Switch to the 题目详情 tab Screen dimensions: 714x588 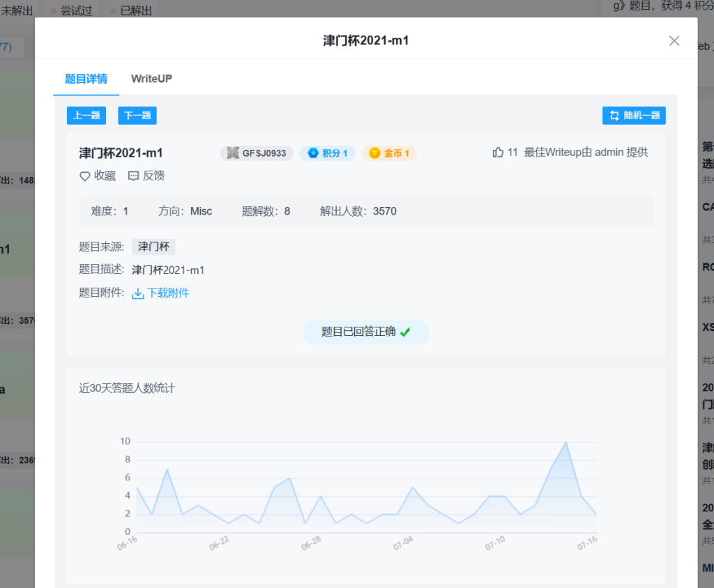(86, 79)
